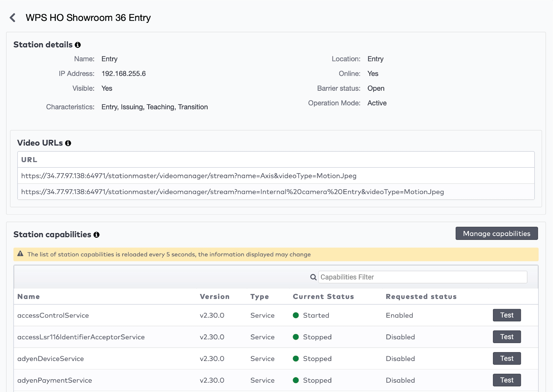Viewport: 553px width, 392px height.
Task: Open the Station details info icon
Action: [78, 45]
